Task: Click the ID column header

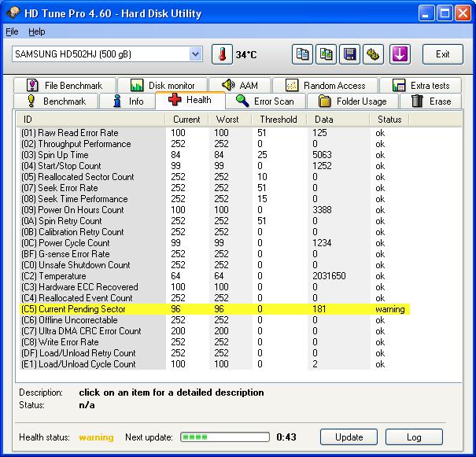Action: [x=90, y=120]
